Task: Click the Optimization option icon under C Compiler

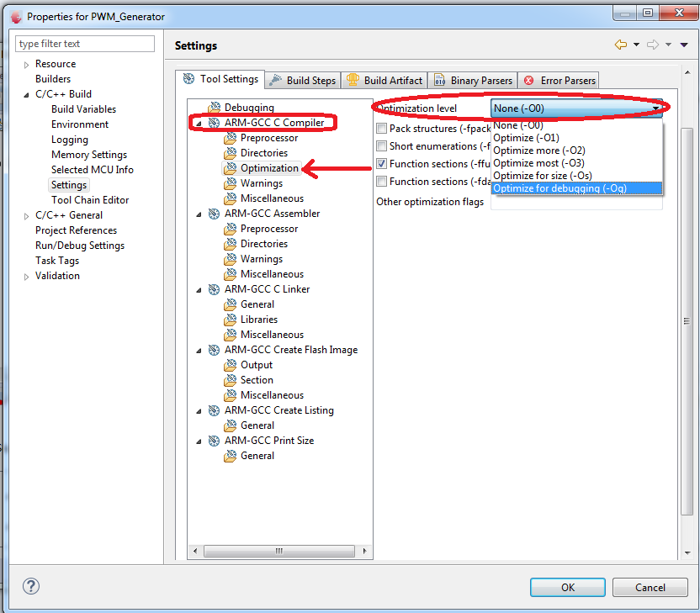Action: coord(231,168)
